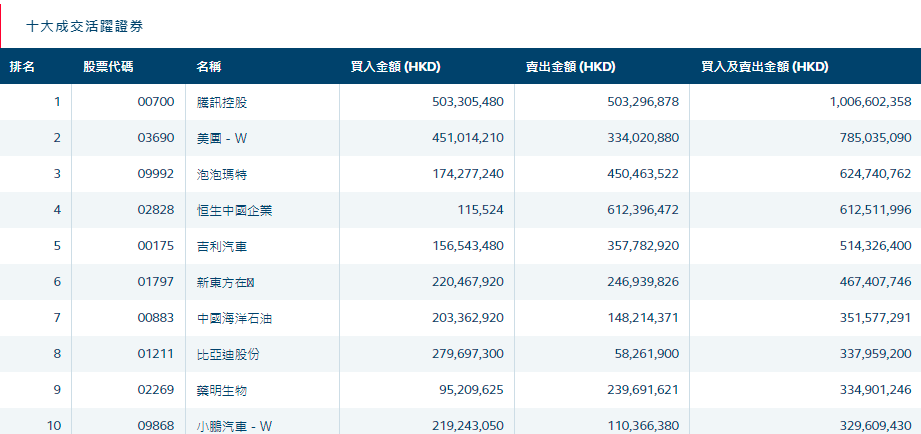921x434 pixels.
Task: Select stock code 00175
Action: click(x=156, y=245)
